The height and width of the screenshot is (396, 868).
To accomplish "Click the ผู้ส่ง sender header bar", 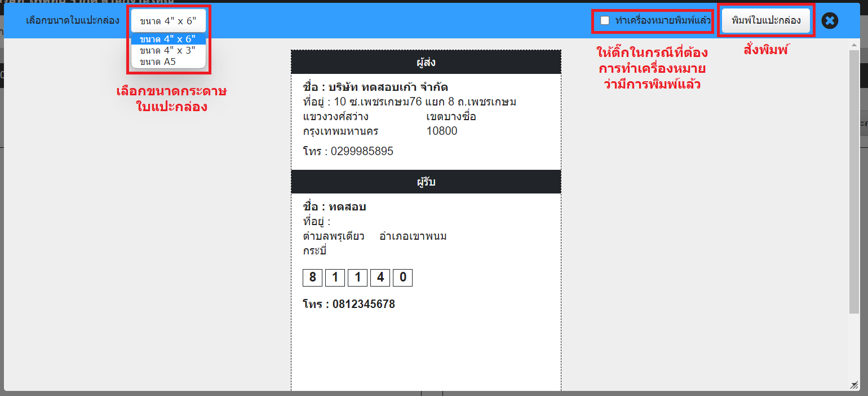I will pyautogui.click(x=426, y=62).
